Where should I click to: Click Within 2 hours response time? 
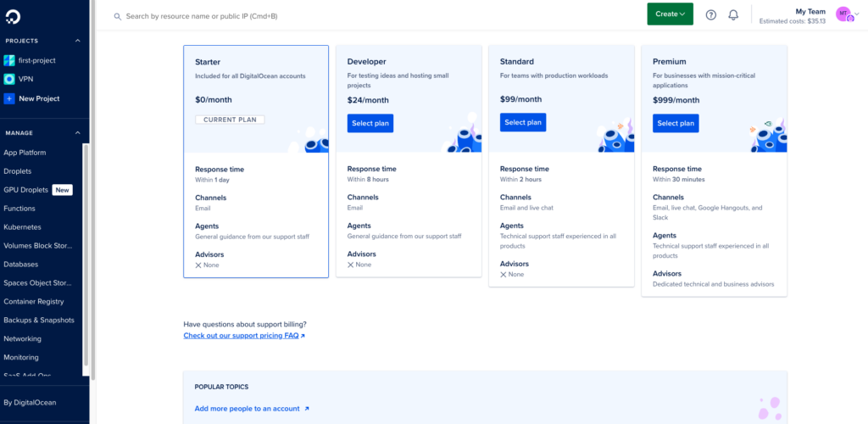(521, 179)
